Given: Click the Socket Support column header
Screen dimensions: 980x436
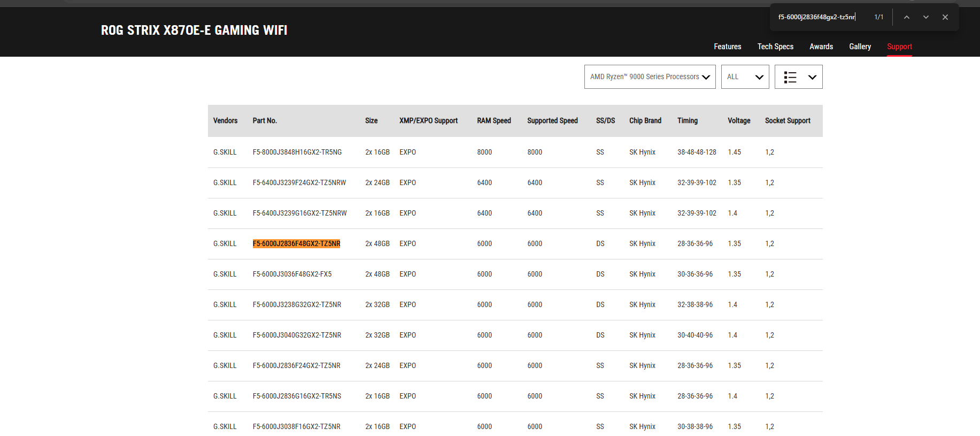Looking at the screenshot, I should coord(787,121).
